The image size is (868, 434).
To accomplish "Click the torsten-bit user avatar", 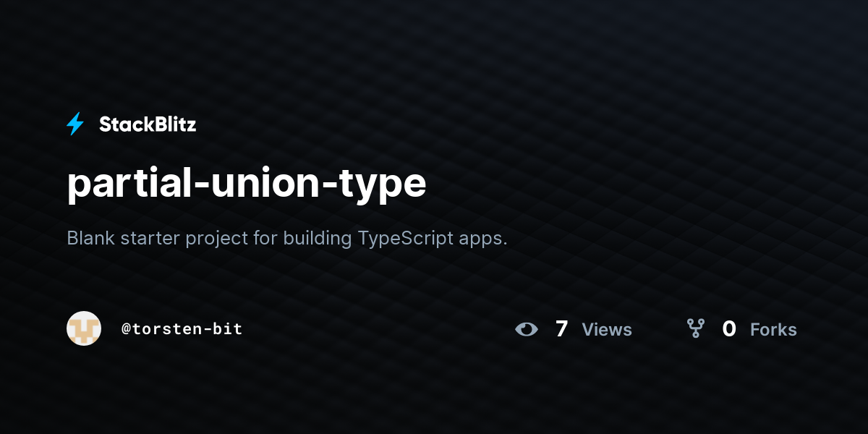I will tap(84, 328).
